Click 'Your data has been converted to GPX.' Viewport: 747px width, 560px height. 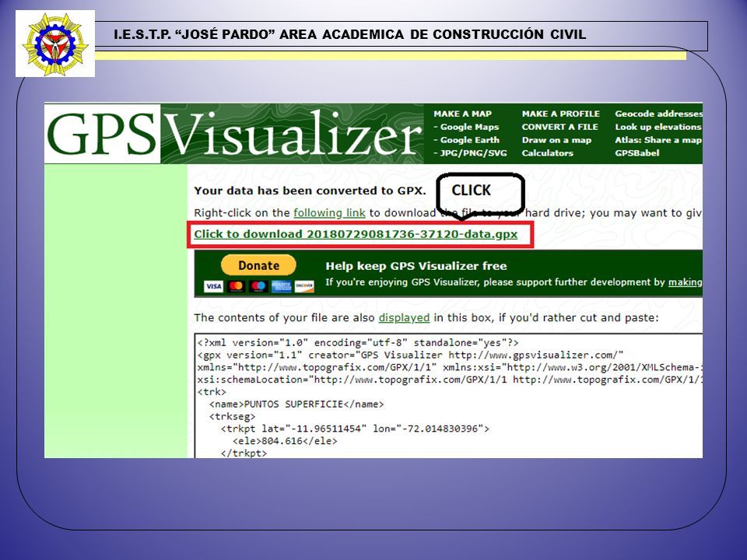click(x=310, y=191)
